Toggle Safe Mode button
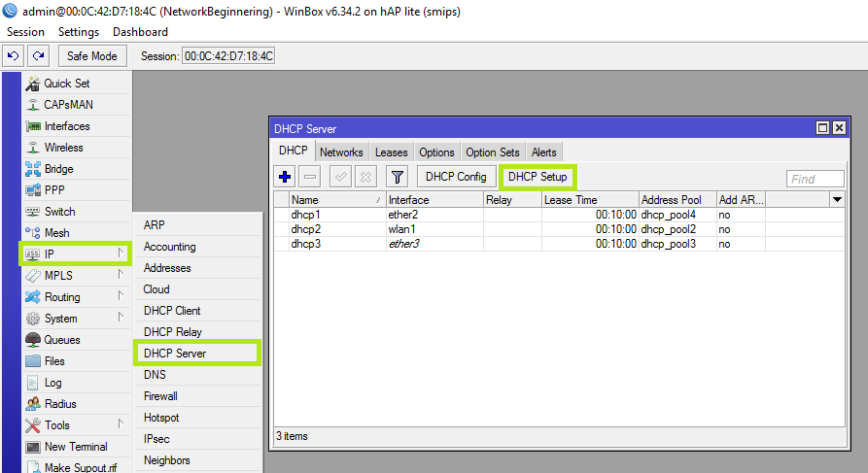 pos(92,56)
